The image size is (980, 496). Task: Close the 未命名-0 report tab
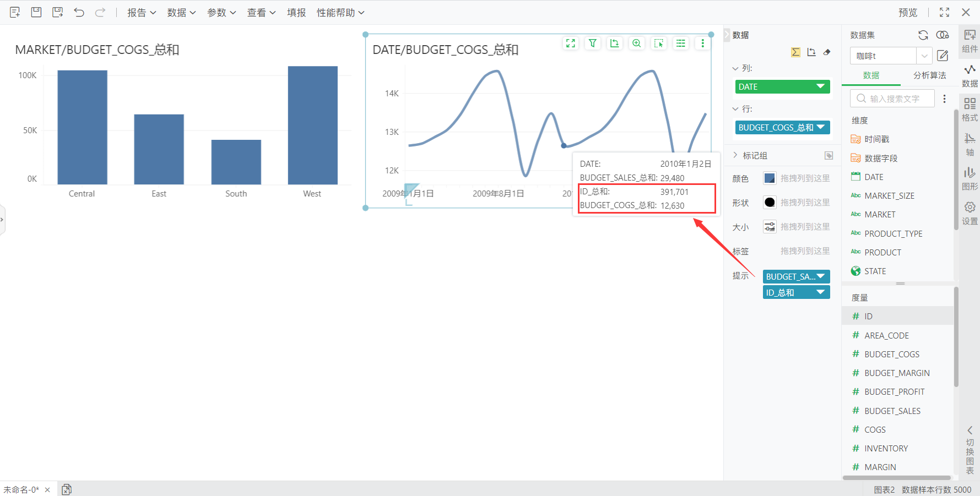[x=47, y=489]
